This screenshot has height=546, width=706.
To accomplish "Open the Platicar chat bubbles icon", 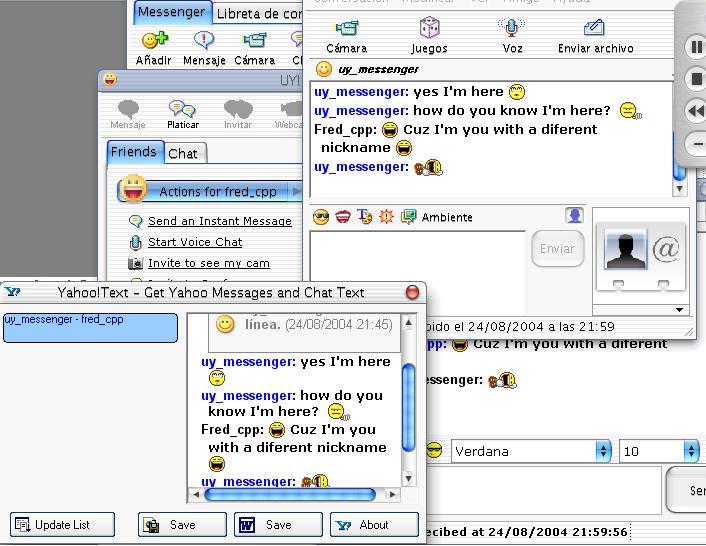I will pyautogui.click(x=182, y=109).
